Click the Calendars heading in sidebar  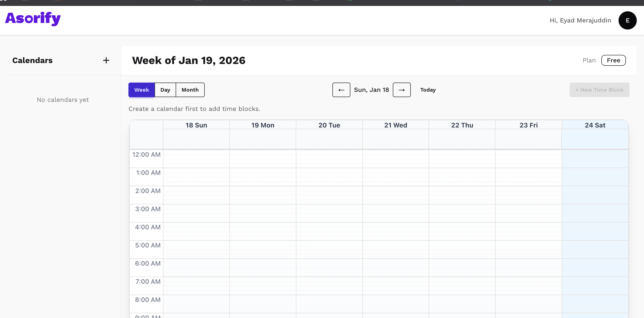(32, 60)
